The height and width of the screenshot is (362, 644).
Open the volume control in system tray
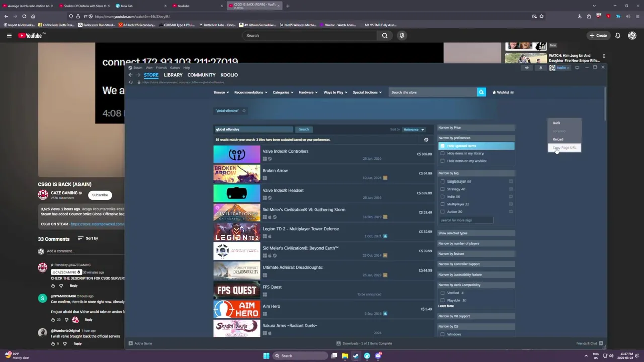pyautogui.click(x=611, y=356)
